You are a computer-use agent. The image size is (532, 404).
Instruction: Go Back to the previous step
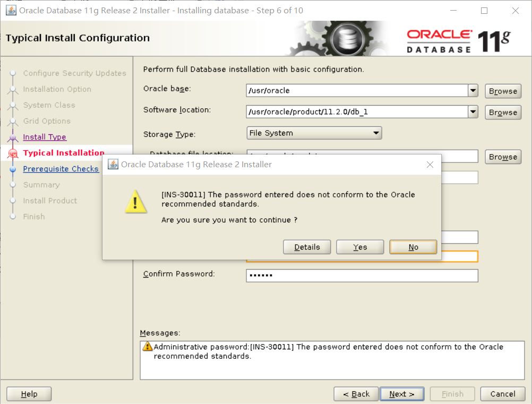(x=356, y=394)
